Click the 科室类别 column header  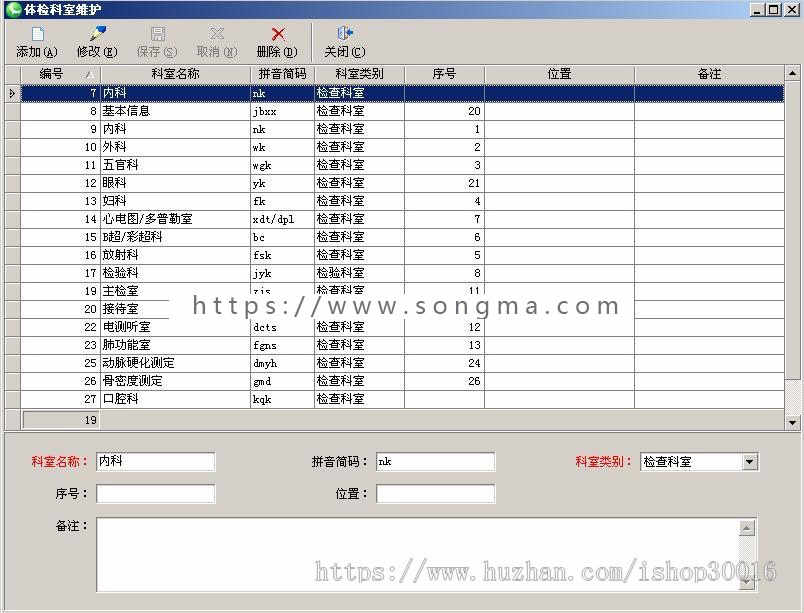pos(359,74)
